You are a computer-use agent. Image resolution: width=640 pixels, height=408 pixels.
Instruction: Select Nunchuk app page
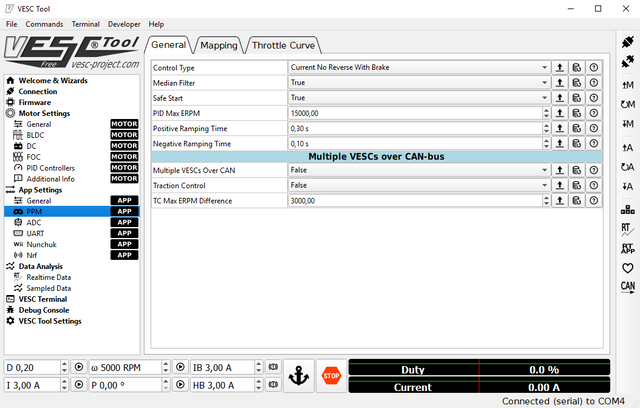click(71, 244)
